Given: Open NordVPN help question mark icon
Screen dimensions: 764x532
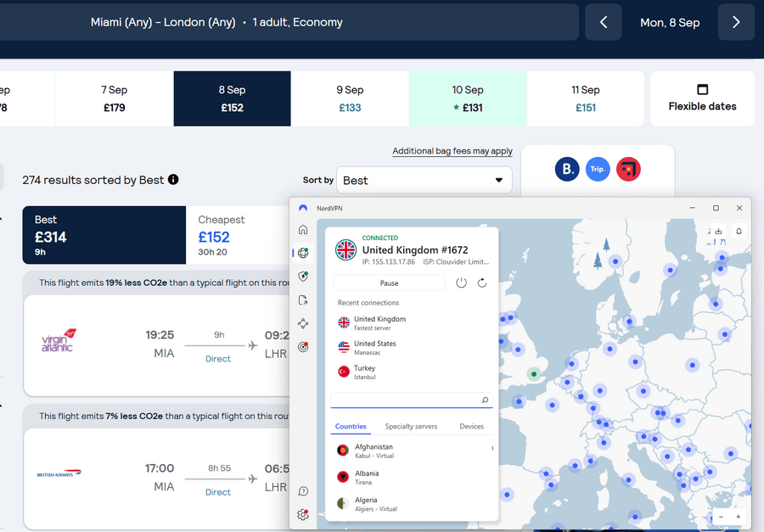Looking at the screenshot, I should coord(303,491).
